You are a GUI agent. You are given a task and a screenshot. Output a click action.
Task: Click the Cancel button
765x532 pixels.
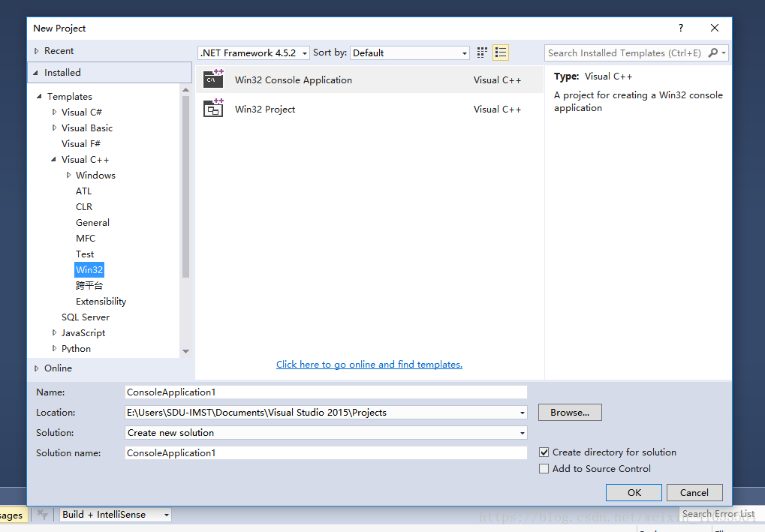[x=694, y=492]
